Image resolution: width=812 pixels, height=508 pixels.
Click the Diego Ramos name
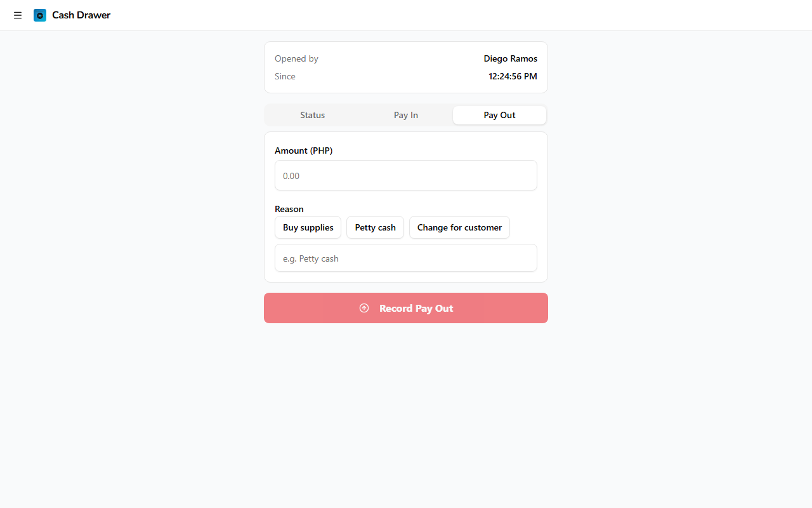[510, 58]
